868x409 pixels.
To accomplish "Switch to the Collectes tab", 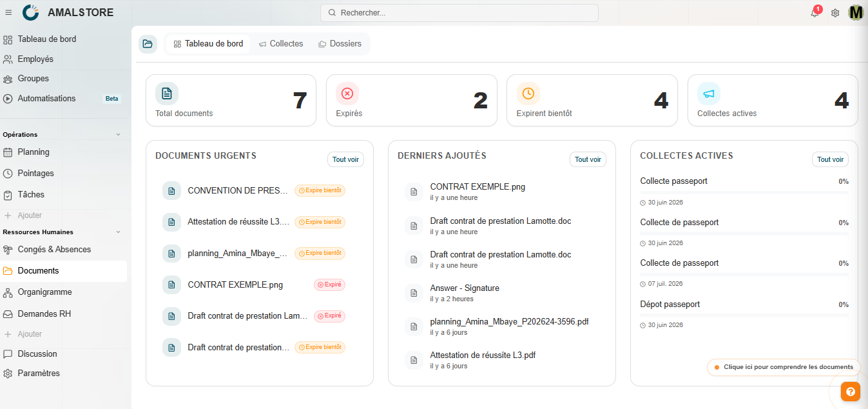I will pos(281,44).
